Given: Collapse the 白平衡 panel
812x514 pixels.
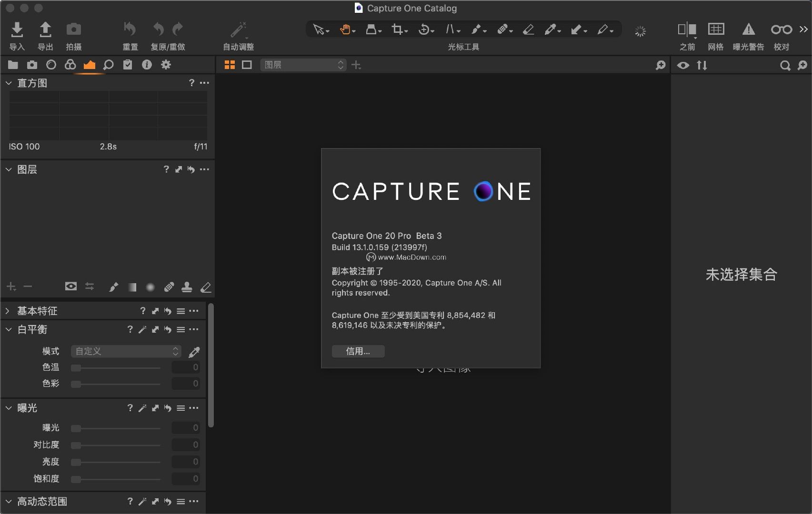Looking at the screenshot, I should [x=9, y=329].
